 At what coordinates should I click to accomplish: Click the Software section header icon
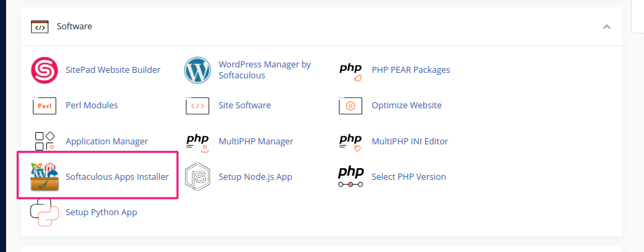click(40, 27)
